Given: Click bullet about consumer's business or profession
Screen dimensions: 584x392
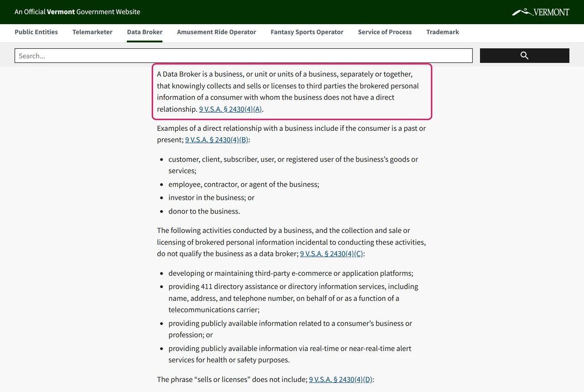Looking at the screenshot, I should tap(290, 329).
